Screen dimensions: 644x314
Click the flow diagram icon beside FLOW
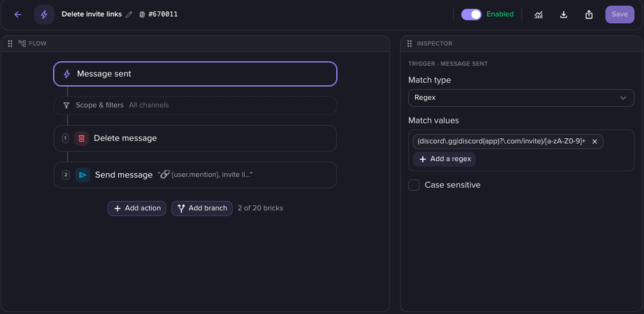tap(22, 43)
